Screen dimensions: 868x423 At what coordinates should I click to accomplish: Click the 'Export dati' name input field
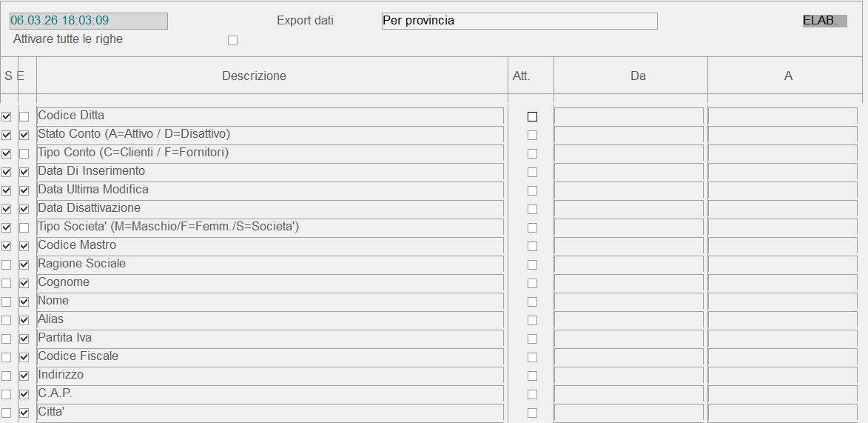click(x=519, y=21)
